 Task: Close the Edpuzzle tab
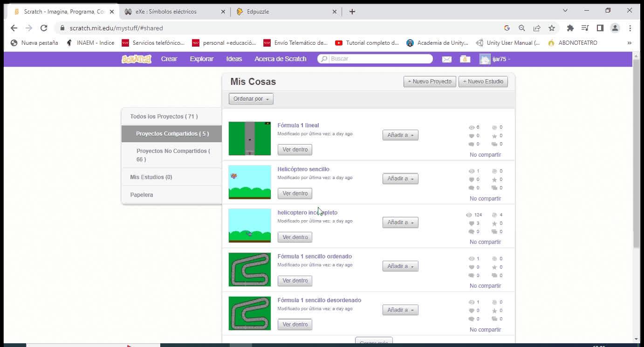[x=335, y=12]
